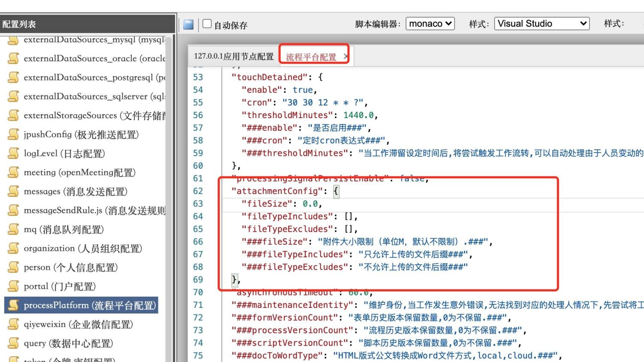Click the "thresholdMinutes": 1440.0 line
644x362 pixels.
pyautogui.click(x=310, y=115)
